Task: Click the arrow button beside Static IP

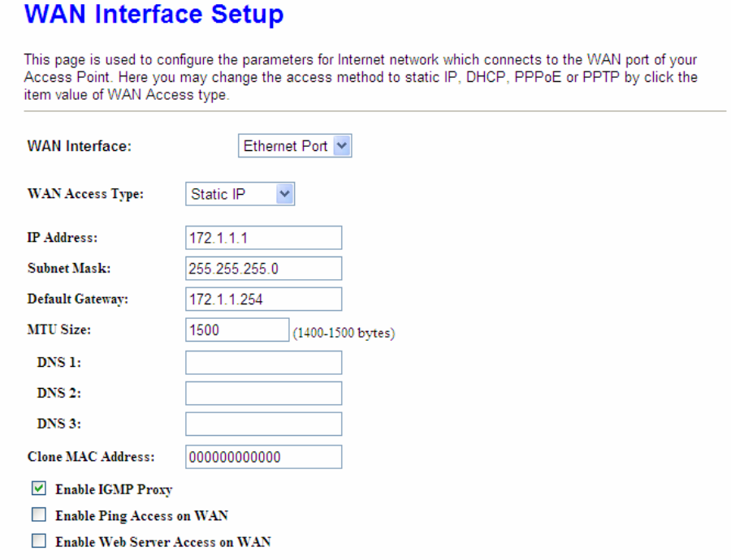Action: [284, 194]
